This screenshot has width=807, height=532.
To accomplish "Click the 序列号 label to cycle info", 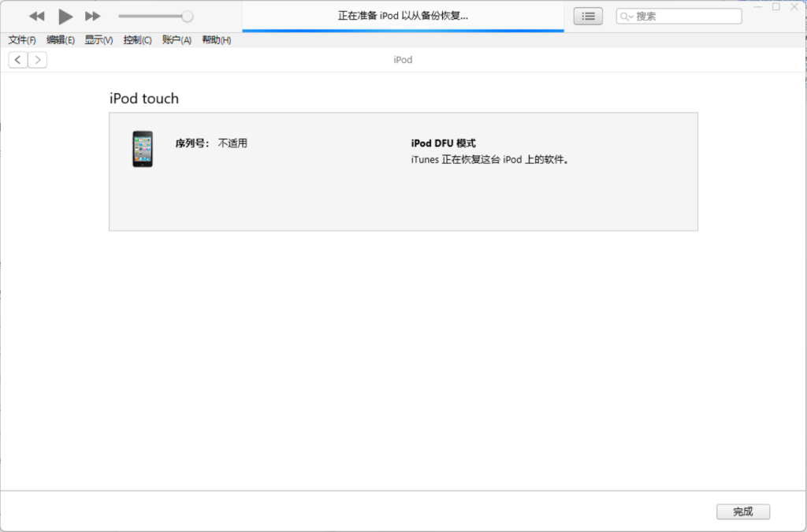I will 192,143.
